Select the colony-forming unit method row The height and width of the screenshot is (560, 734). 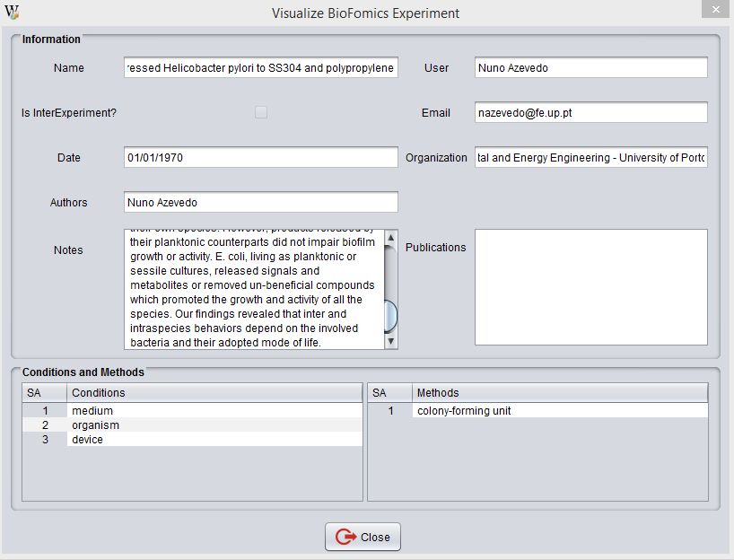tap(537, 411)
